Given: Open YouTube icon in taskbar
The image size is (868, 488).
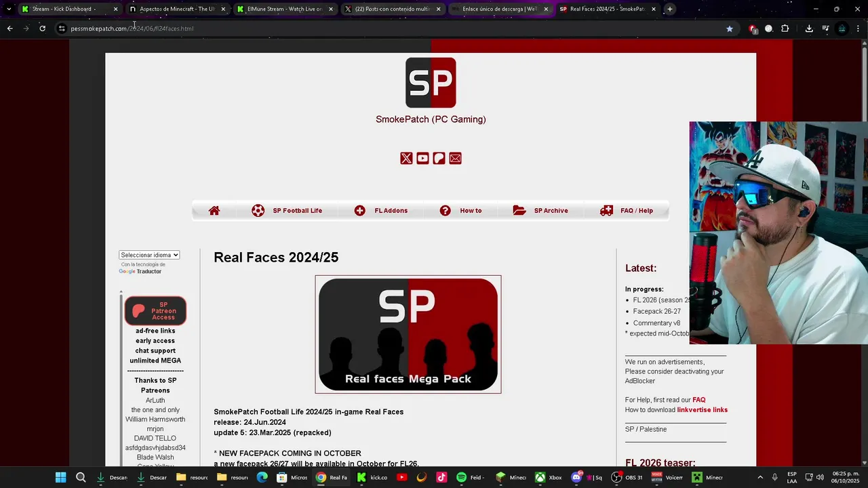Looking at the screenshot, I should [401, 477].
